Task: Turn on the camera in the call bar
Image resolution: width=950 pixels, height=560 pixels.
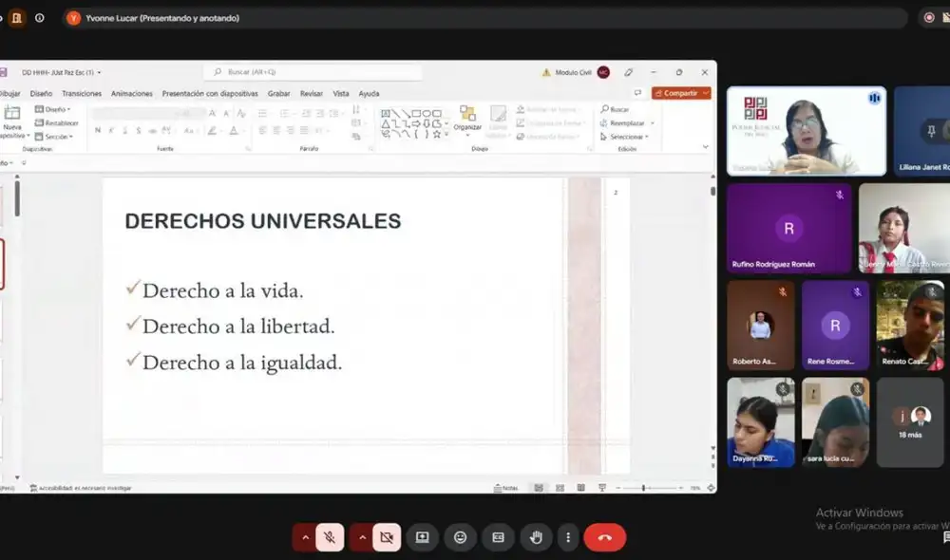Action: (387, 537)
